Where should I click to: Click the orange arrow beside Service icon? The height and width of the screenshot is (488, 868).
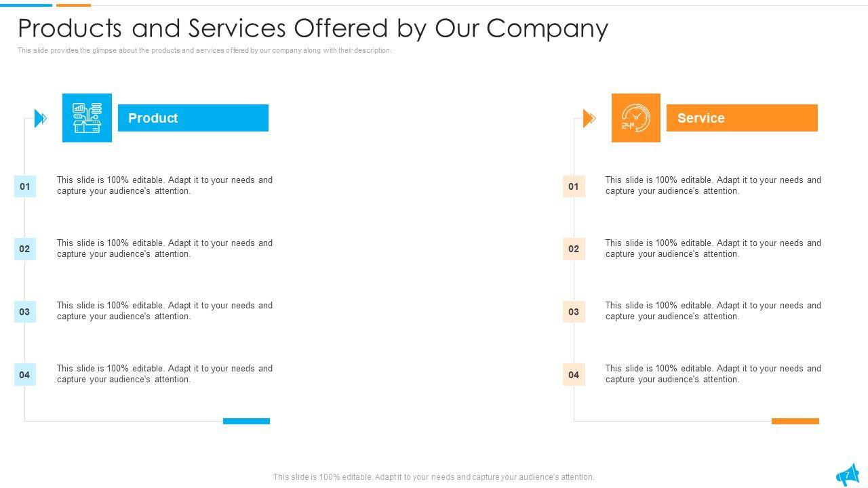click(x=589, y=119)
